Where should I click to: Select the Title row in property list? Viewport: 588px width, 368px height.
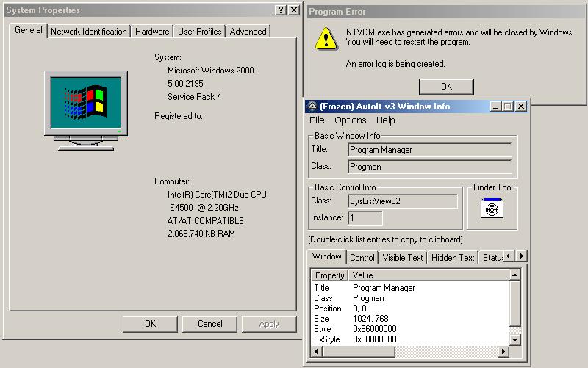point(410,288)
